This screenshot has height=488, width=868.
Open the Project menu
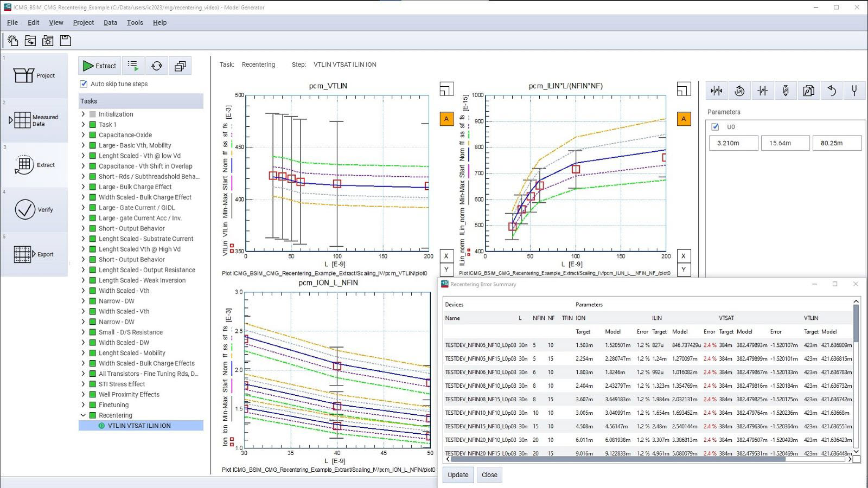click(83, 22)
